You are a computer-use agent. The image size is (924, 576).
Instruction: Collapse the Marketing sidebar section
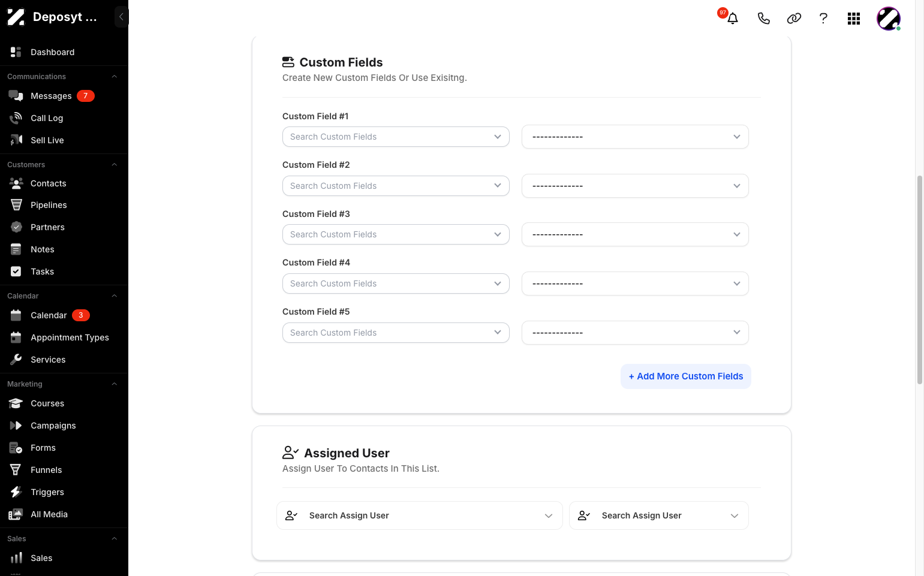click(x=114, y=384)
